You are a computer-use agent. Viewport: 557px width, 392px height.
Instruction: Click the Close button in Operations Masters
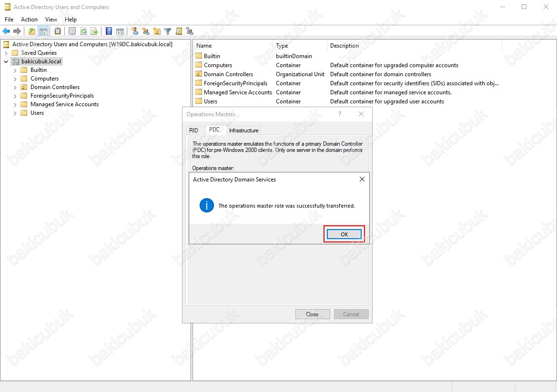[313, 314]
